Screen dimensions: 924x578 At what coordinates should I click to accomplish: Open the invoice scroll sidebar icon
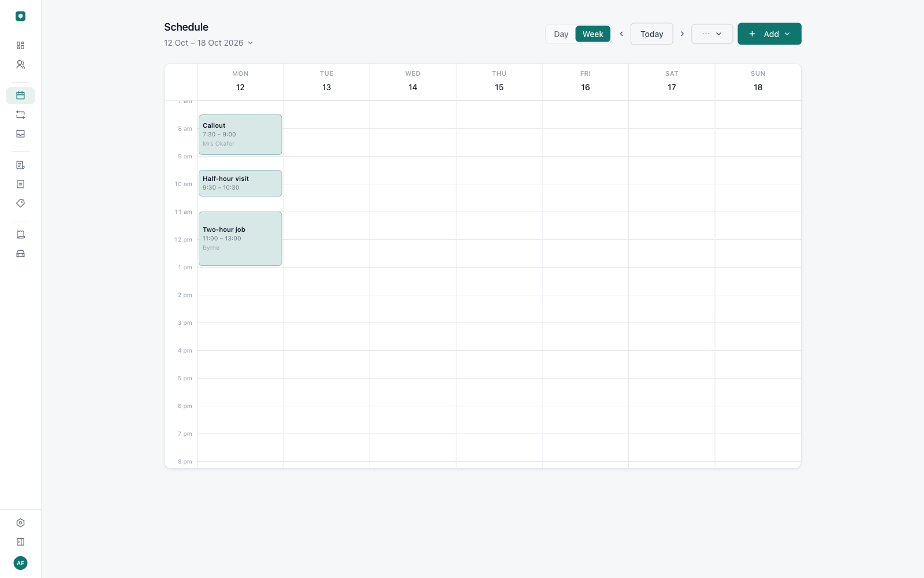click(x=20, y=165)
